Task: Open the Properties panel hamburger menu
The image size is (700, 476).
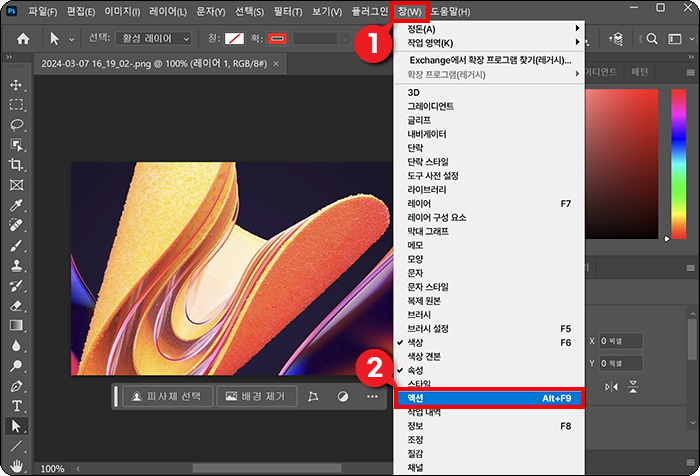Action: [691, 268]
